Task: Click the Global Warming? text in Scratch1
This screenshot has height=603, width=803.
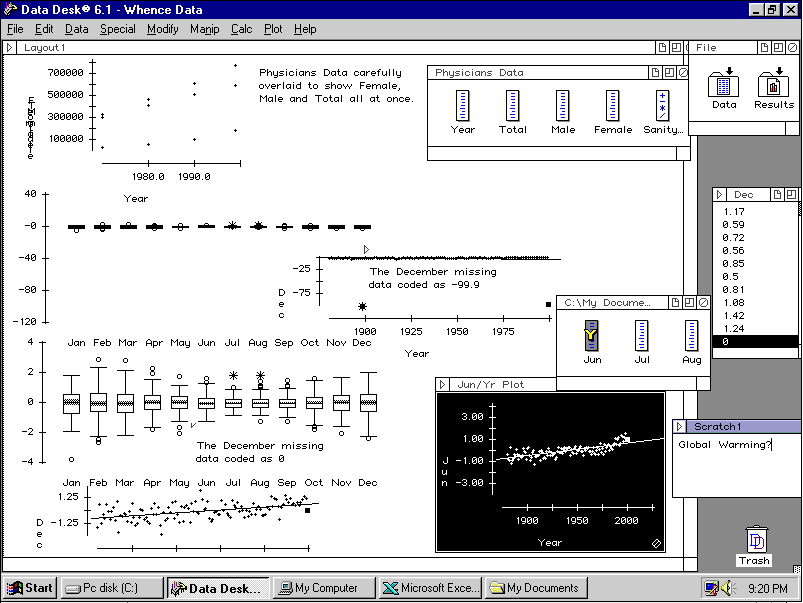Action: point(725,445)
